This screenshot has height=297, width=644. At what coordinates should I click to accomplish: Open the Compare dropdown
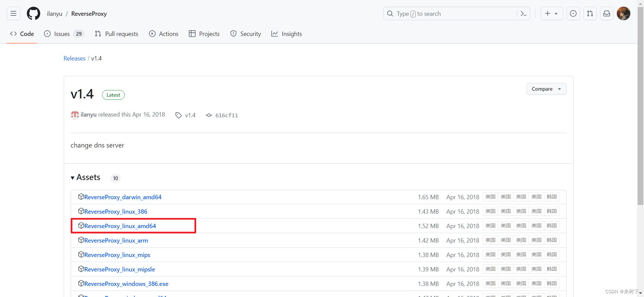tap(546, 89)
